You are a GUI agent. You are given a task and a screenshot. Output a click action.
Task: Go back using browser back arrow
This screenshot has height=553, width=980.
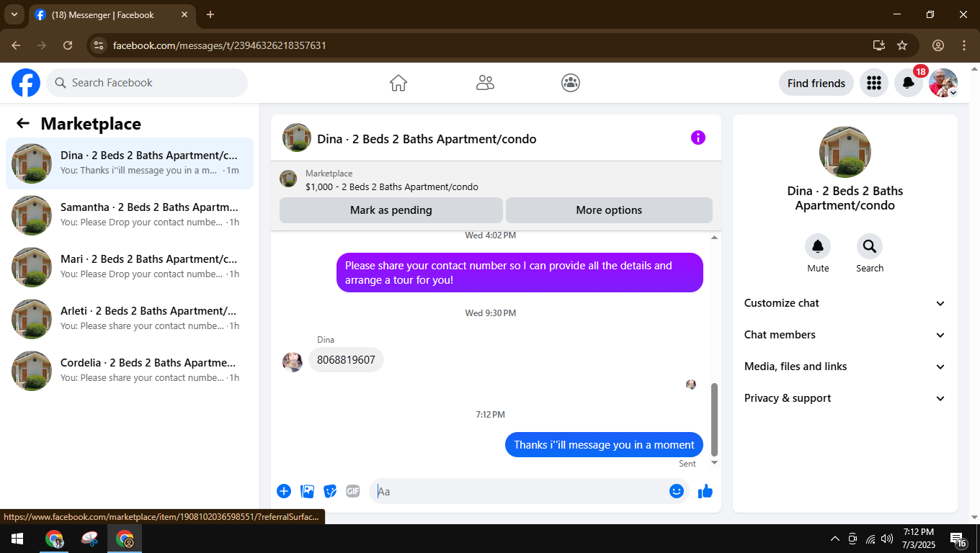click(16, 45)
